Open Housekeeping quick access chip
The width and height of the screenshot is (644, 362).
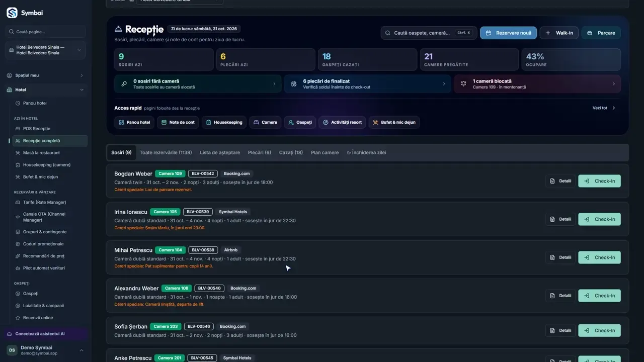coord(224,122)
